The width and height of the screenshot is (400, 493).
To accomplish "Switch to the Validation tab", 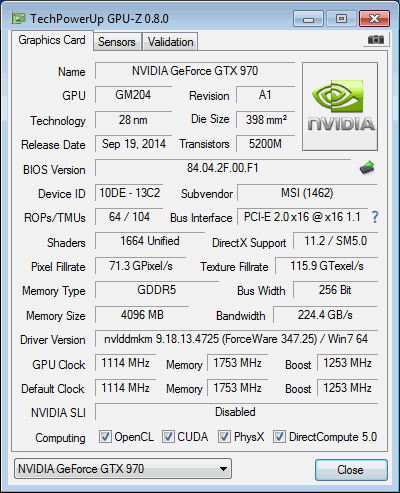I will coord(170,42).
